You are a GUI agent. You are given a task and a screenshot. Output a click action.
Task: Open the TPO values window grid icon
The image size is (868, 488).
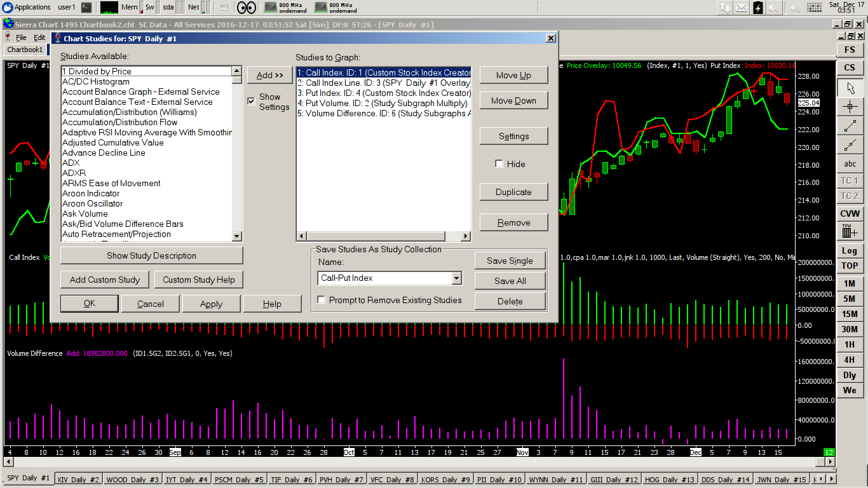point(850,231)
